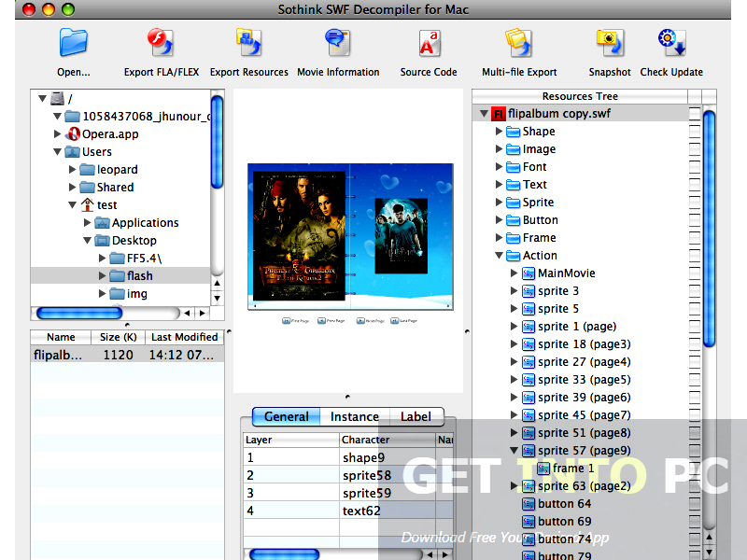
Task: Sort file list by Last Modified column
Action: click(184, 337)
